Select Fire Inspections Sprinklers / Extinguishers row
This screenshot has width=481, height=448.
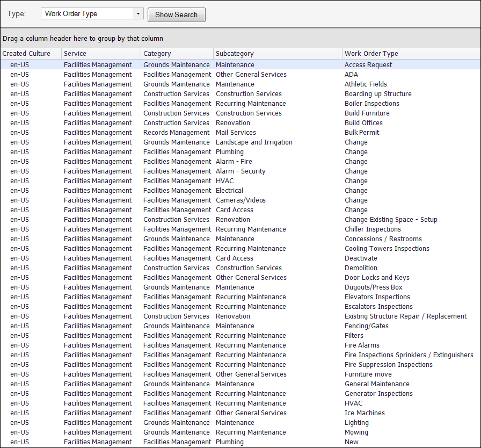409,355
